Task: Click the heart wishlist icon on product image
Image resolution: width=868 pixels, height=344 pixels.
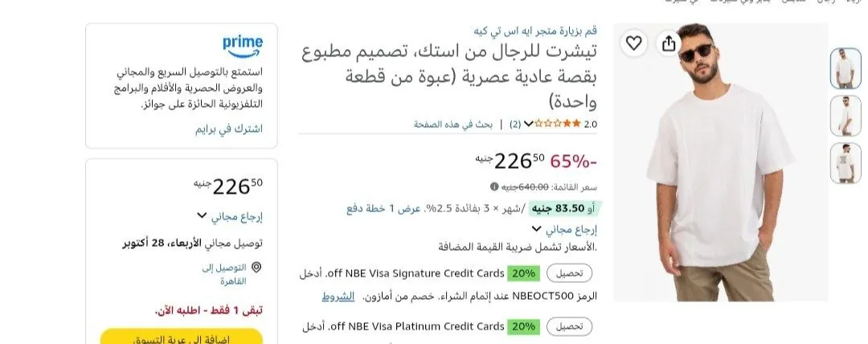Action: (634, 43)
